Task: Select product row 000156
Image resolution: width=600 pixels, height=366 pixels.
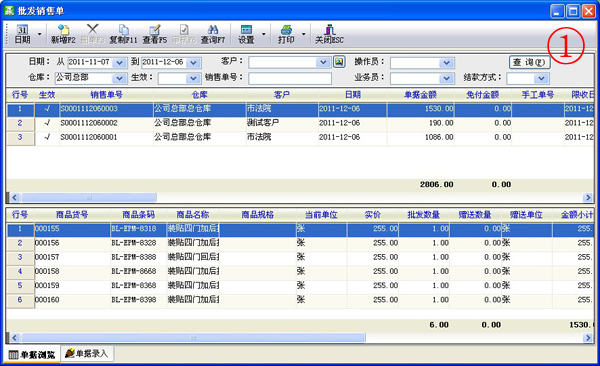Action: [x=300, y=243]
